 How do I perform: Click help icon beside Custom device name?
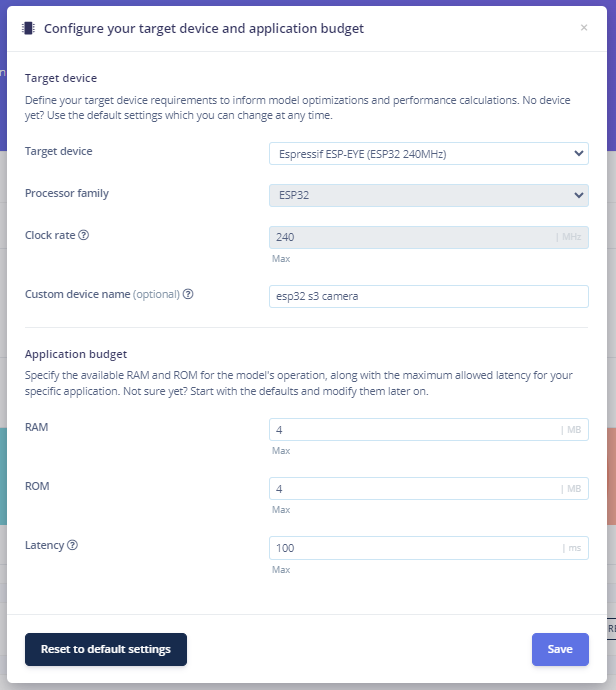click(x=188, y=294)
